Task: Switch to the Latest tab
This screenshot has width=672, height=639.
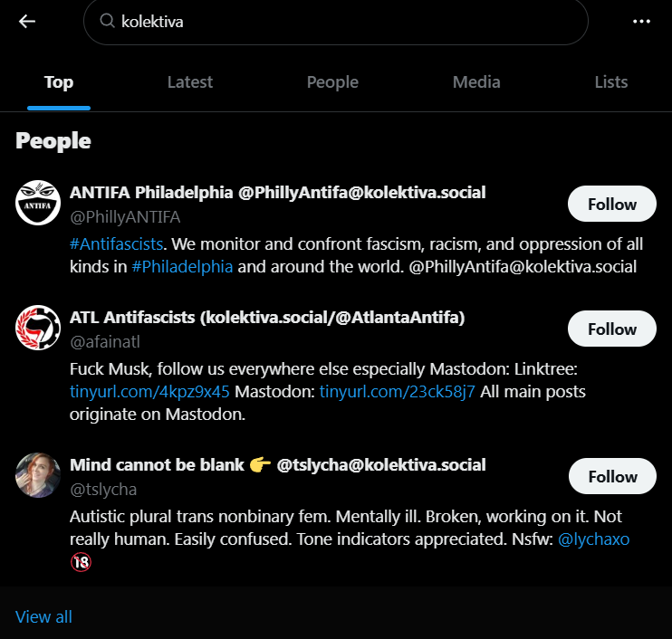Action: tap(190, 82)
